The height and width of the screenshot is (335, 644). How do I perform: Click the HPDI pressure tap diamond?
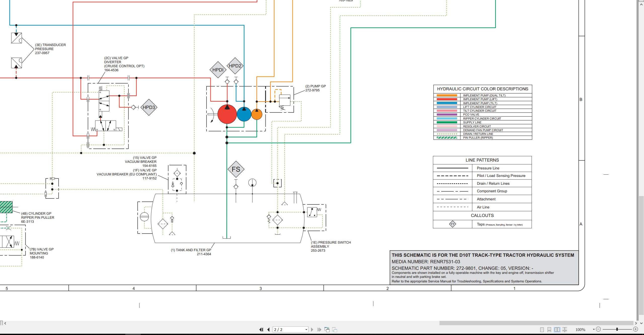pos(218,70)
